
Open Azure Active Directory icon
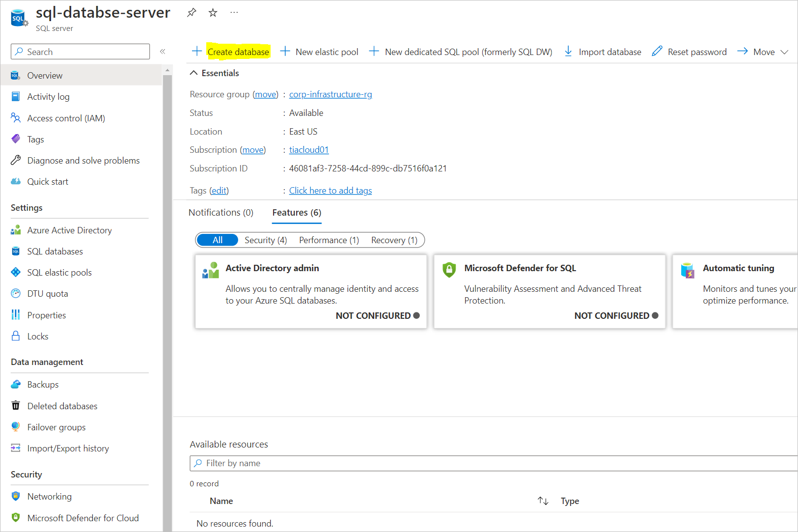click(16, 230)
